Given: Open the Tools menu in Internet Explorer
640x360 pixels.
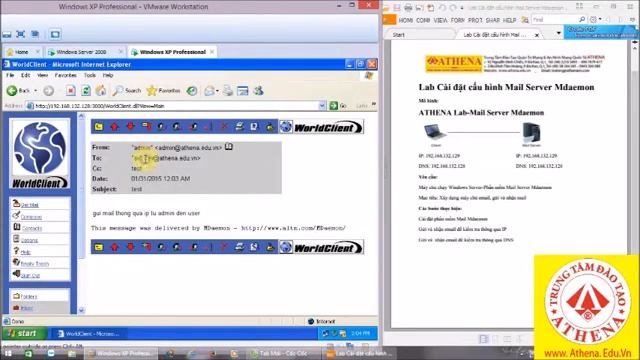Looking at the screenshot, I should [89, 76].
